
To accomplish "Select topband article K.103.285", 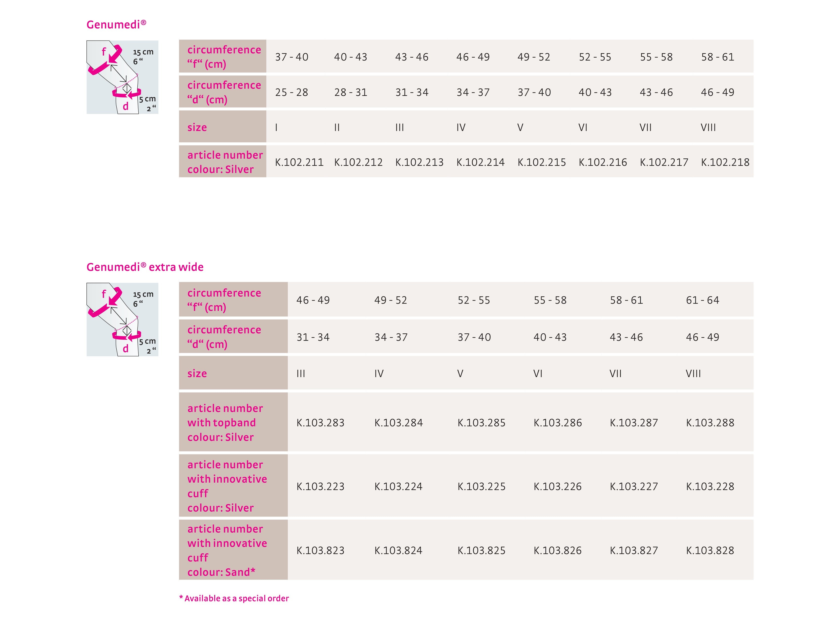I will pyautogui.click(x=482, y=423).
